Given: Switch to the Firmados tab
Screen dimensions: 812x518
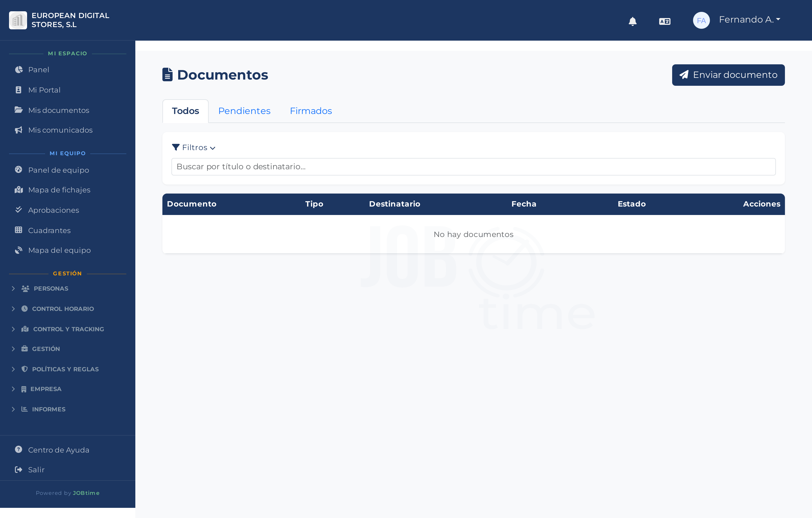Looking at the screenshot, I should pos(311,111).
